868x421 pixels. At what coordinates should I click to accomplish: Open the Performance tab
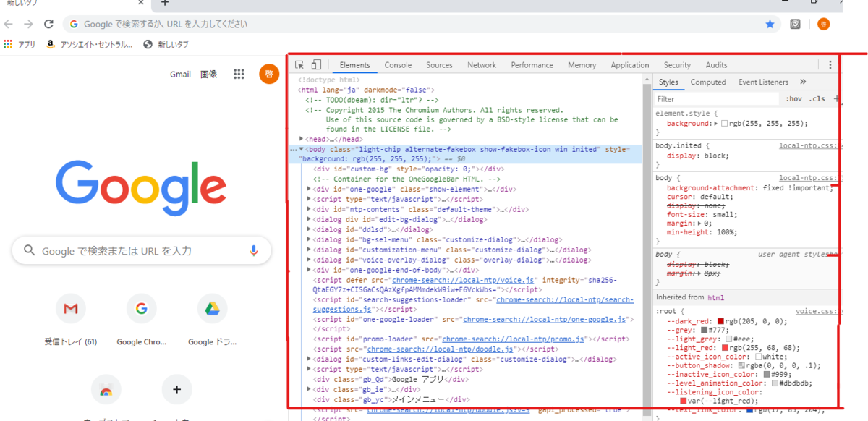532,65
